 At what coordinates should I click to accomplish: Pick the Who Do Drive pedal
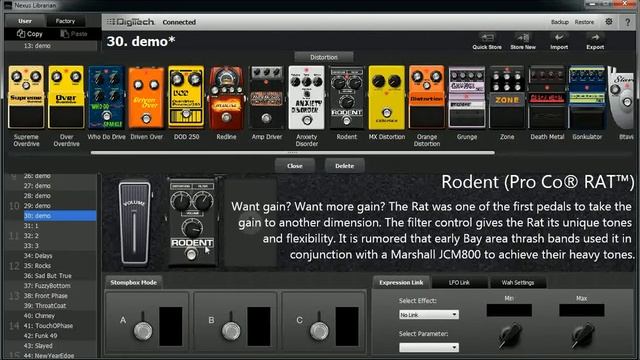[106, 97]
